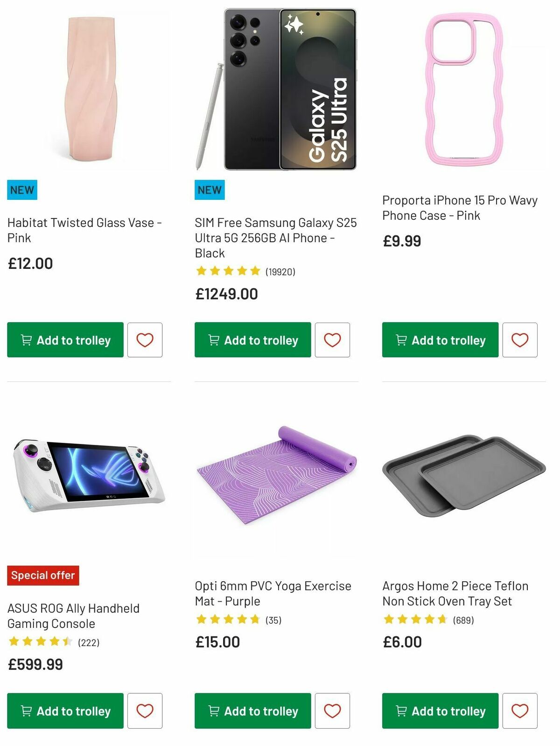Add the Habitat Twisted Glass Vase to trolley
The width and height of the screenshot is (560, 746).
click(x=64, y=340)
